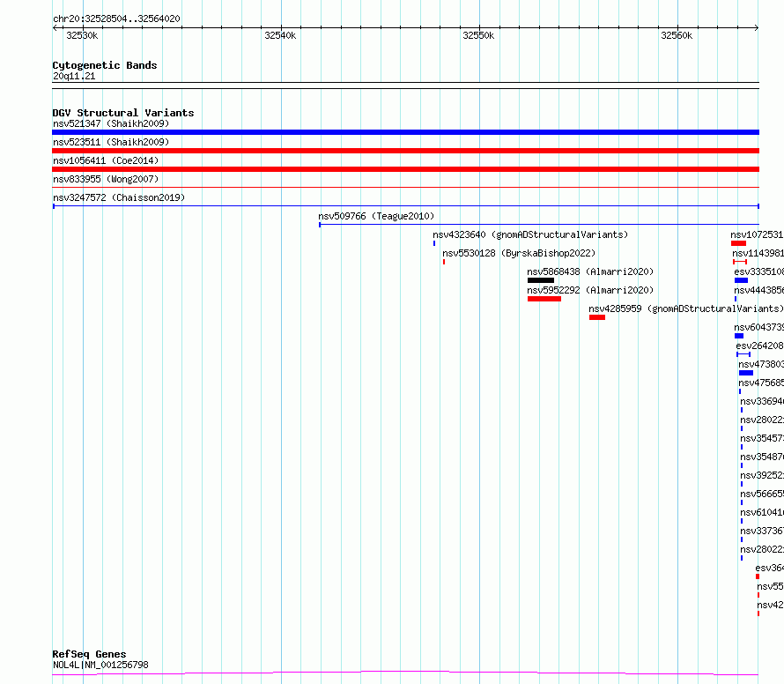Click the nsv523511 (Shaikh2009) label
Screen dimensions: 784x684
(111, 142)
